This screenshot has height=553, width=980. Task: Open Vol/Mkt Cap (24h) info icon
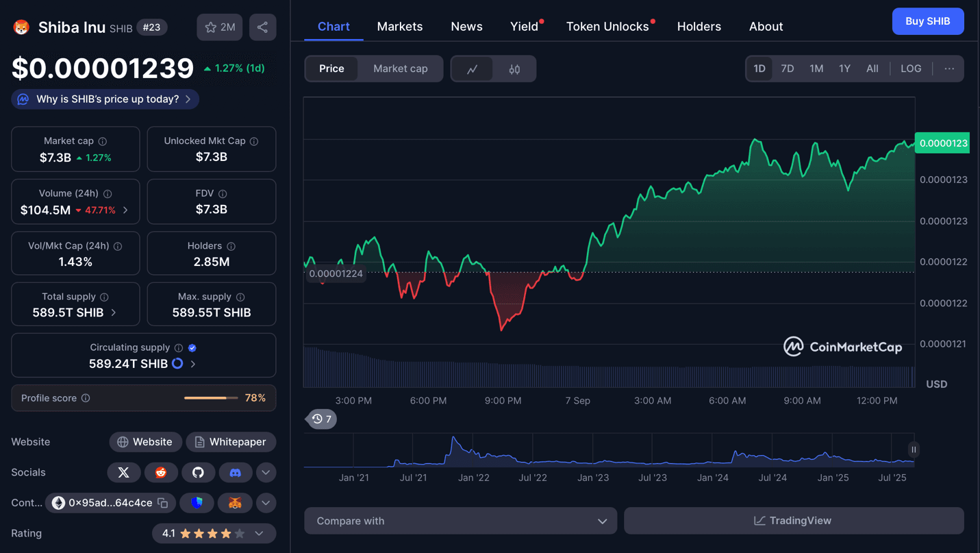click(x=118, y=246)
